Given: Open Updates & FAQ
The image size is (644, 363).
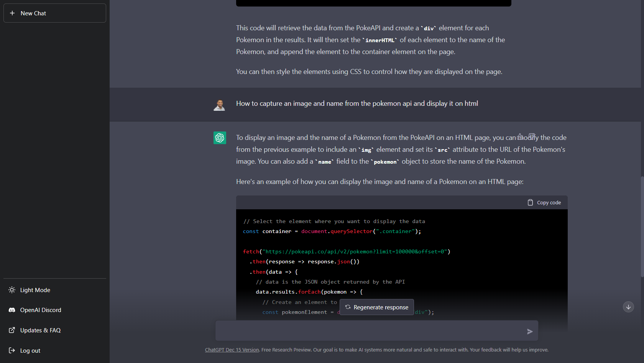Looking at the screenshot, I should 55,330.
